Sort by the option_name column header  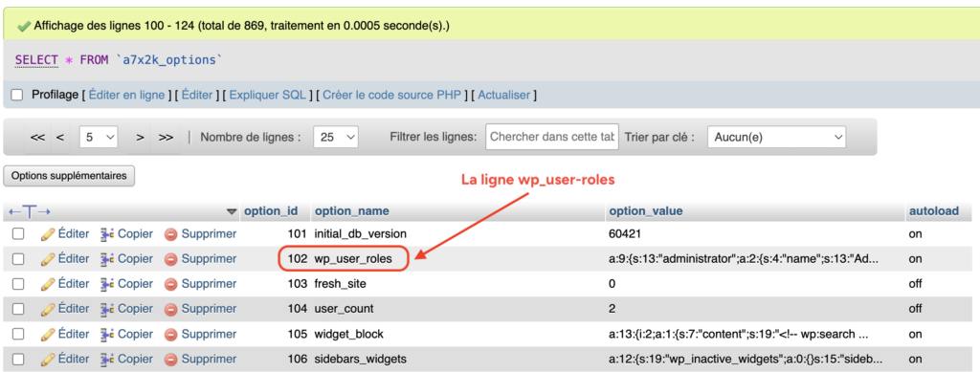point(352,211)
